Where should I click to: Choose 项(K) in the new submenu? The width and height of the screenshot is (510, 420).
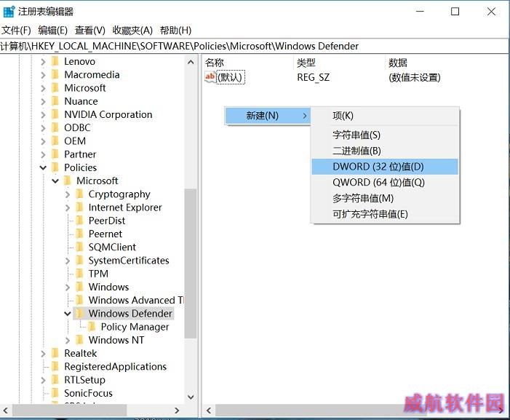coord(385,116)
